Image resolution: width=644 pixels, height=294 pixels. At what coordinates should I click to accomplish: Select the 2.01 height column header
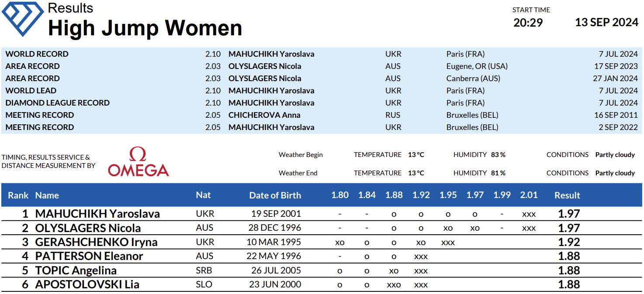coord(529,195)
